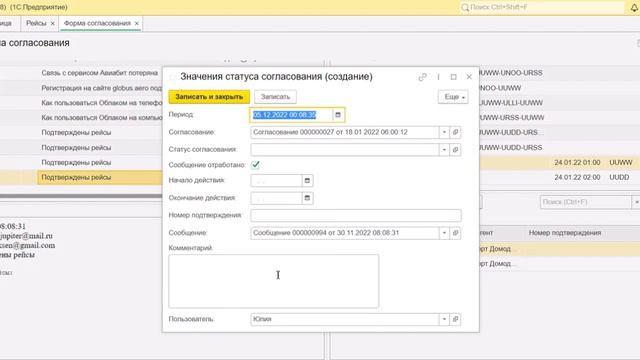Click into the Период date field
Screen dimensions: 640x360
tap(291, 115)
